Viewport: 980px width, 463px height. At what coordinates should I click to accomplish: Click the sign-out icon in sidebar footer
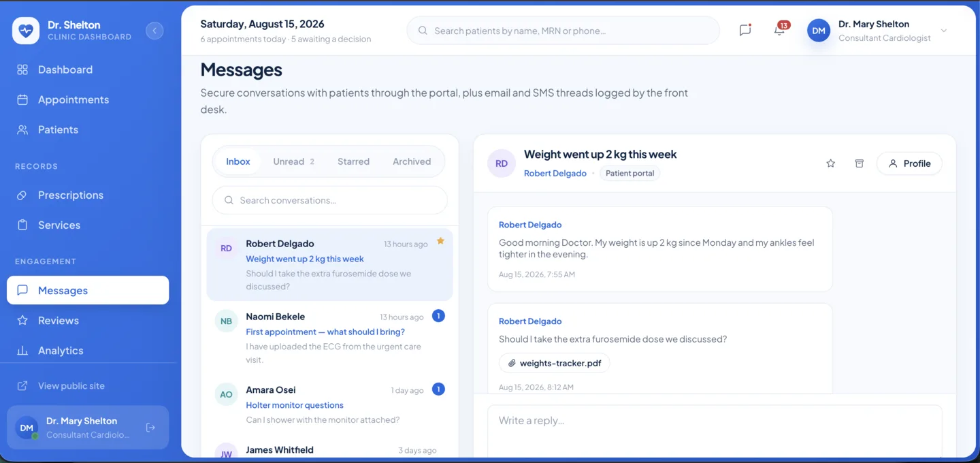[x=150, y=428]
